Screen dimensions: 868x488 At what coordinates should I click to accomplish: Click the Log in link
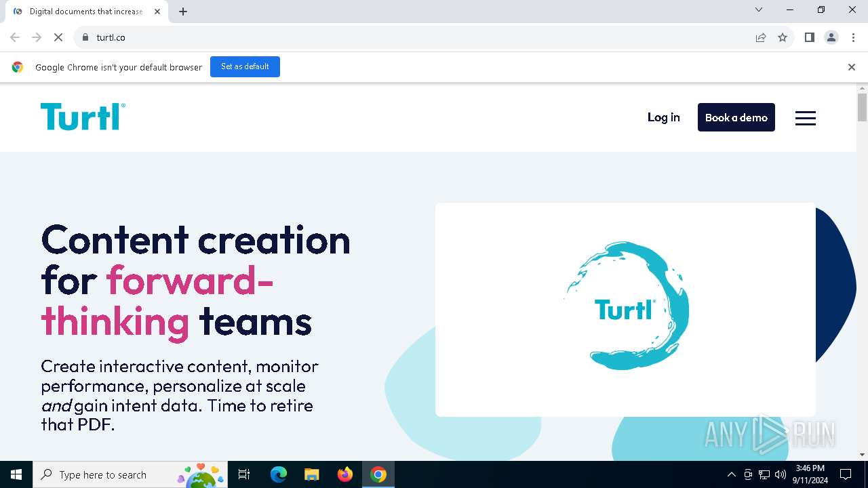(x=663, y=117)
